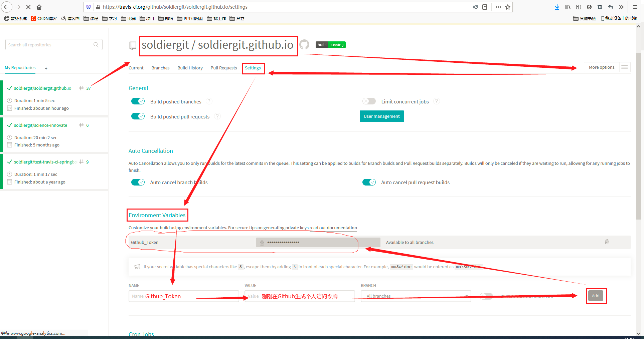This screenshot has height=339, width=644.
Task: Click help icon next to Build pushed branches
Action: coord(209,101)
